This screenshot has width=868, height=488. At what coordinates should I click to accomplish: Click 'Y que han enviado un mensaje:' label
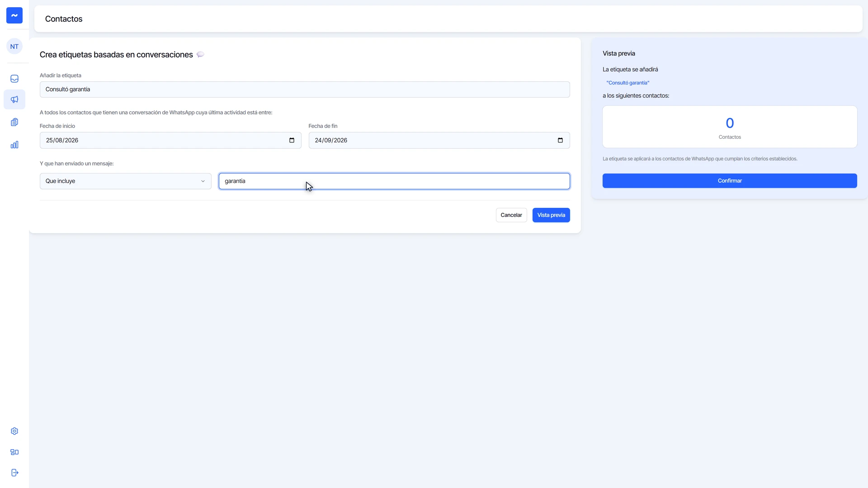(77, 164)
